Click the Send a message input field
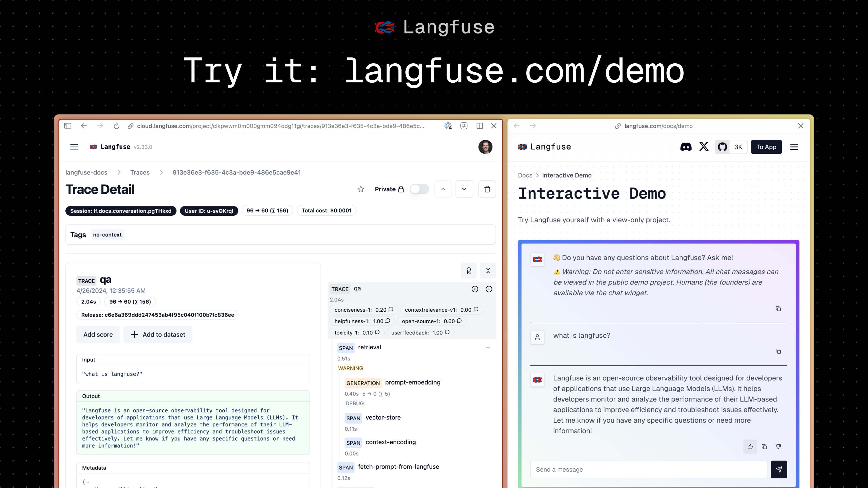 point(649,469)
